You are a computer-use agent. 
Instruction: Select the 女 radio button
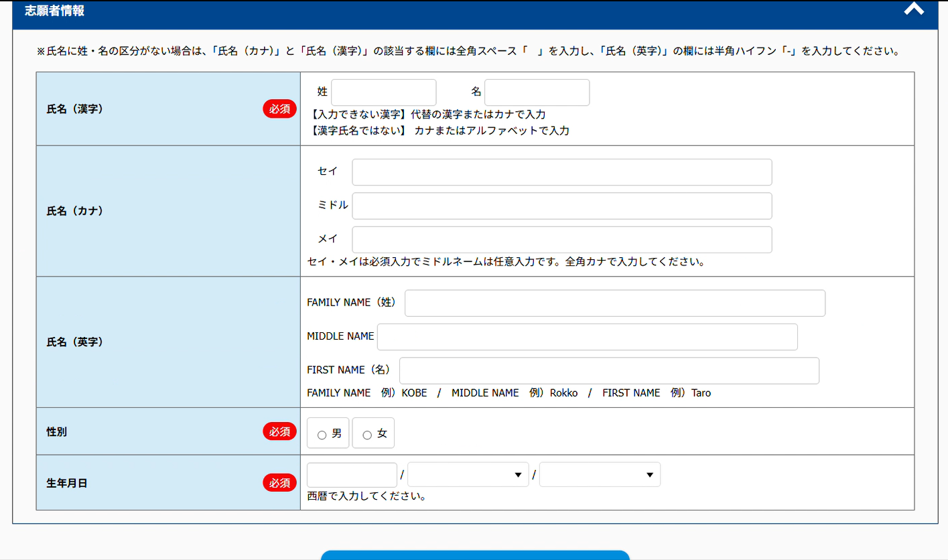coord(367,435)
